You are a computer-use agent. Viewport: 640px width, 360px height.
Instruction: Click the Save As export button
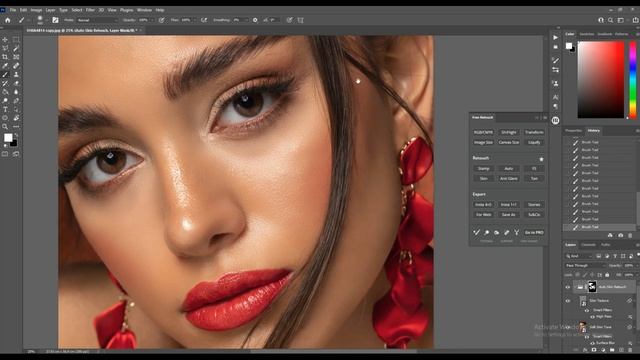coord(509,215)
